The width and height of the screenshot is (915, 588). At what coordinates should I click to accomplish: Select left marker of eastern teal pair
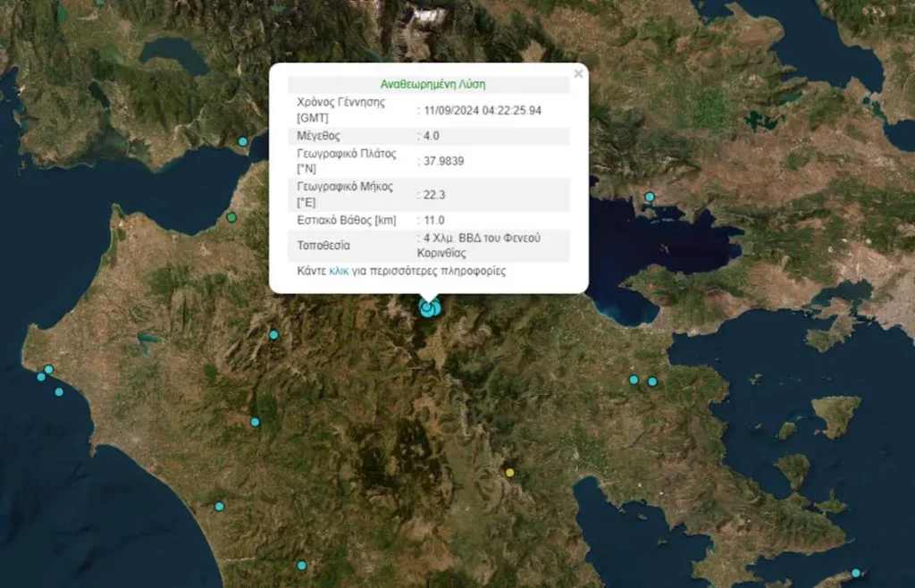[634, 379]
